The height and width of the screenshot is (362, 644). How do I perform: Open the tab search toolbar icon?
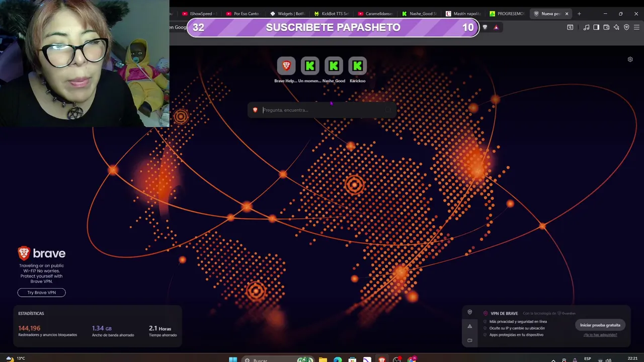click(570, 27)
